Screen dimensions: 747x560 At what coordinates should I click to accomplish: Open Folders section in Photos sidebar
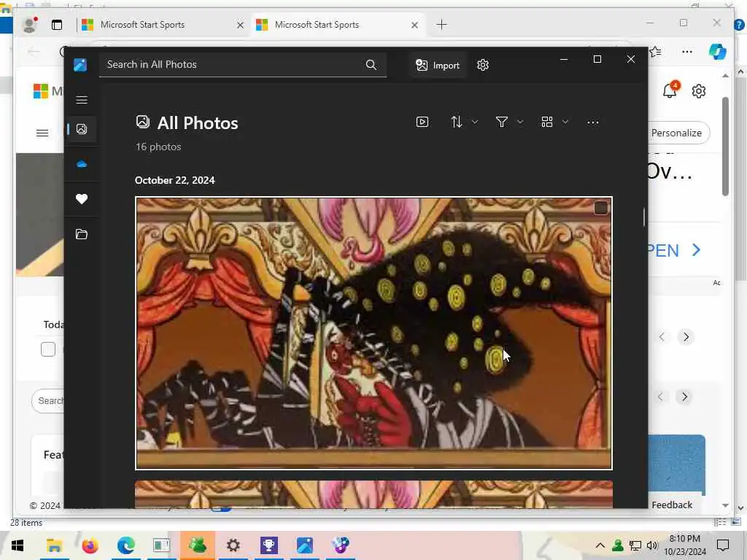tap(82, 234)
